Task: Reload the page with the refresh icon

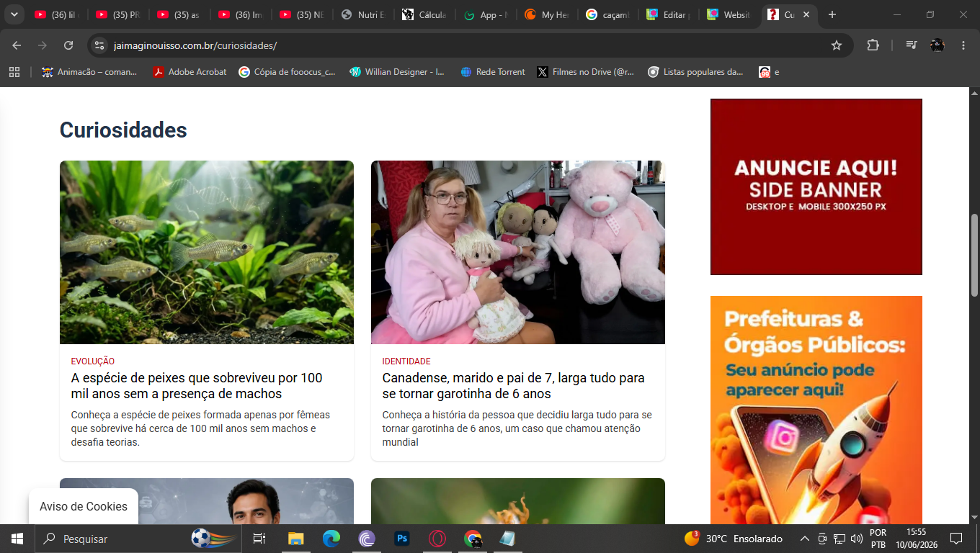Action: tap(68, 45)
